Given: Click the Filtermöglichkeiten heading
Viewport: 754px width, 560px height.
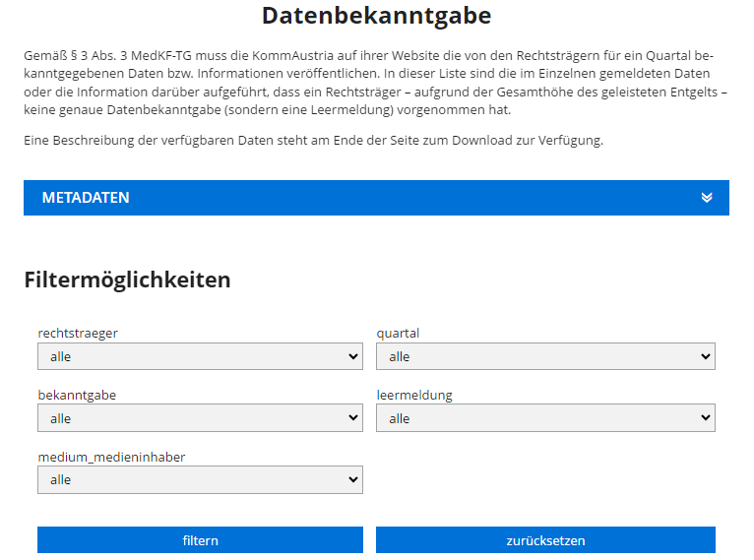Looking at the screenshot, I should click(127, 280).
